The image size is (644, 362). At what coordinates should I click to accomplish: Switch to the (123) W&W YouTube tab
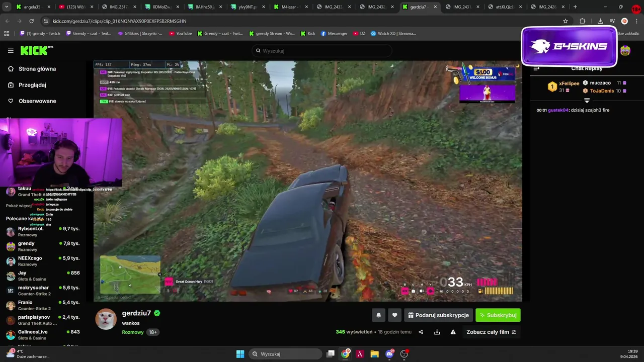point(75,7)
